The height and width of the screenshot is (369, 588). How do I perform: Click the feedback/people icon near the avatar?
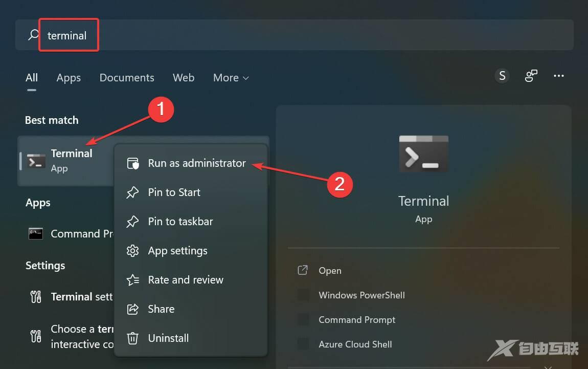531,76
